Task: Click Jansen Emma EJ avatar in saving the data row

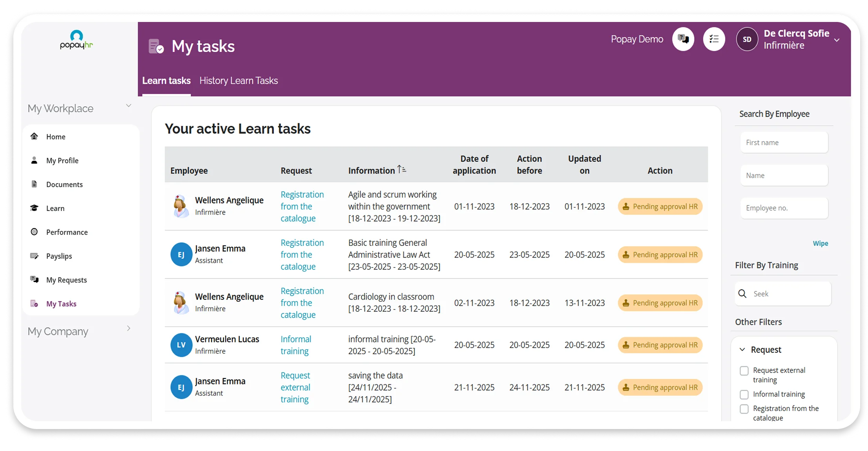Action: (181, 387)
